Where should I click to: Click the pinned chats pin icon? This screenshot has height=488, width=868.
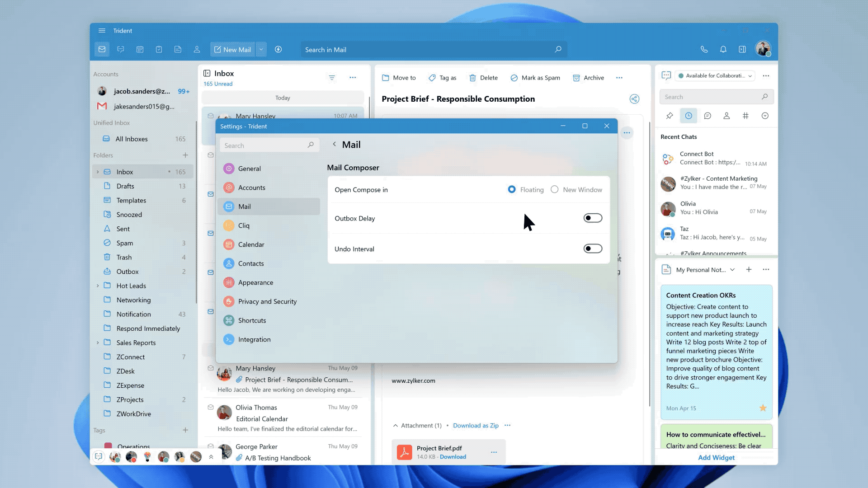pyautogui.click(x=670, y=116)
